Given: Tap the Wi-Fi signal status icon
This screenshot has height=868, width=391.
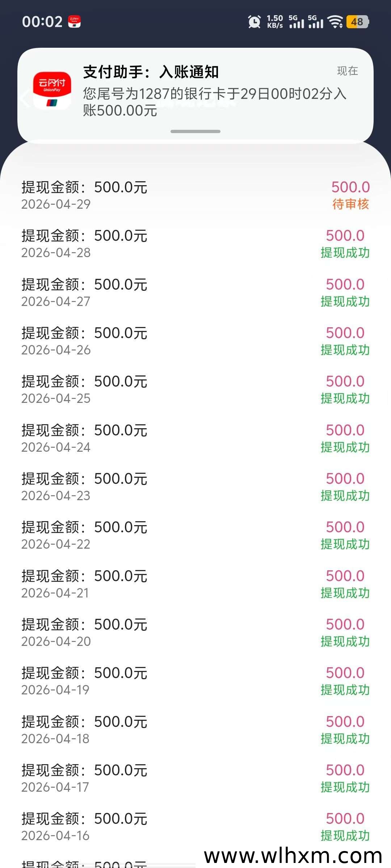Looking at the screenshot, I should click(x=335, y=22).
